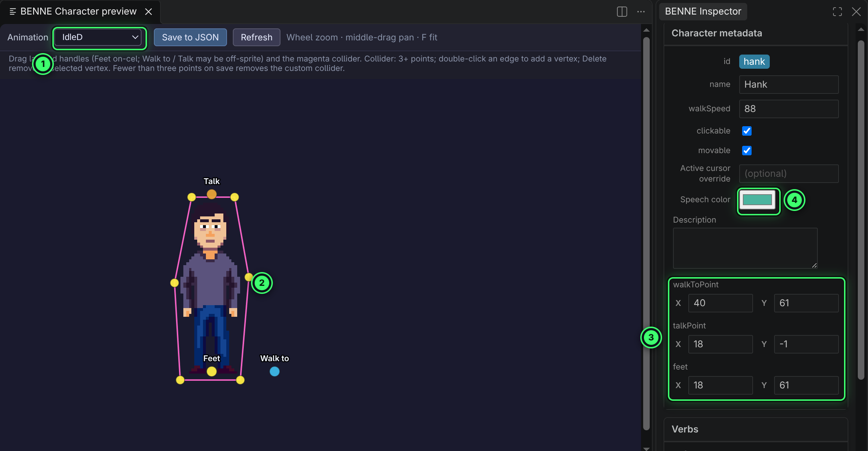
Task: Click the Description resize grip
Action: (x=814, y=265)
